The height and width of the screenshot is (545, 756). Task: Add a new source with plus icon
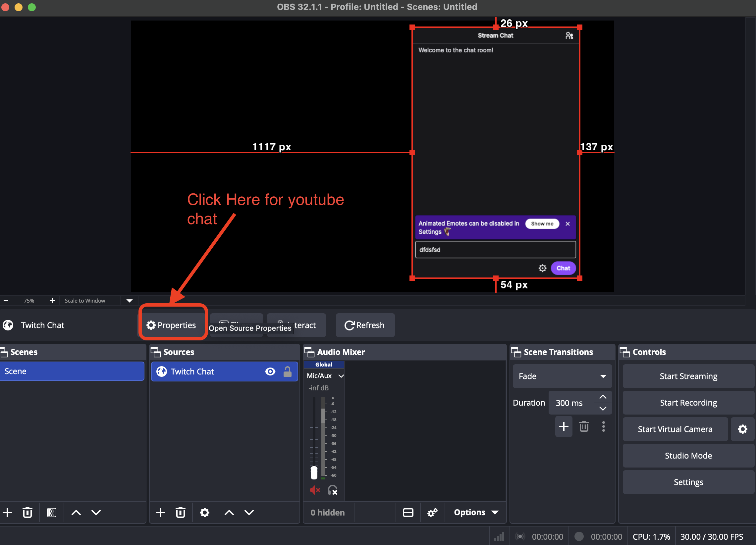tap(160, 512)
